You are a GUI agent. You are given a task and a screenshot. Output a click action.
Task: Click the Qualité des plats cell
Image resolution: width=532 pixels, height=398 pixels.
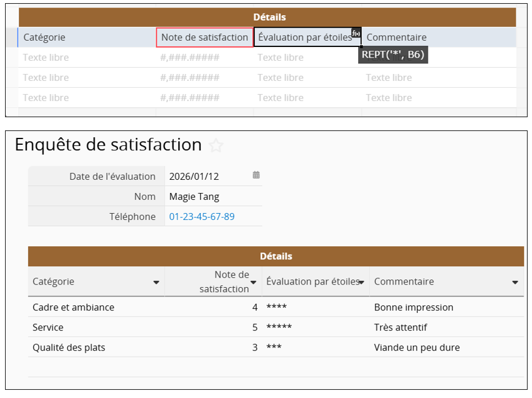69,347
